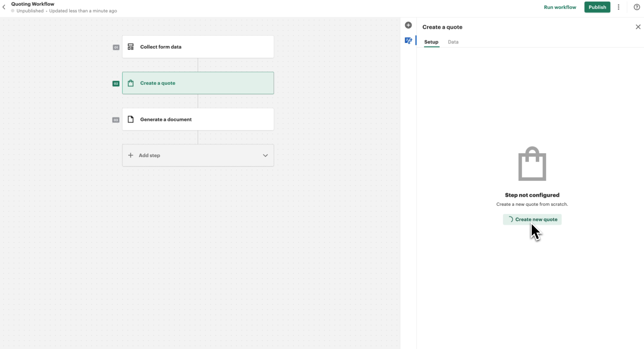Click the document icon on Generate a document
The image size is (644, 349).
[131, 119]
